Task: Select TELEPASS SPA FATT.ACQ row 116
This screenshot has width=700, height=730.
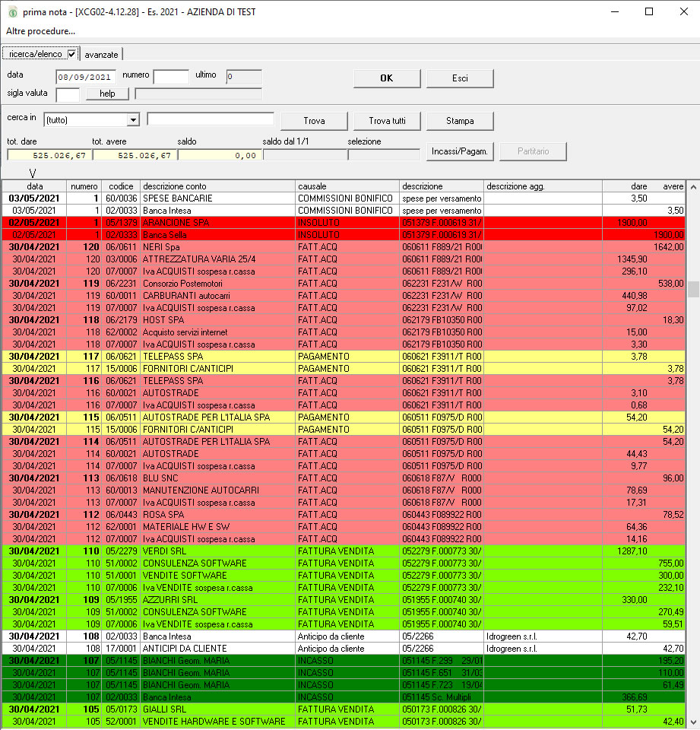Action: point(344,381)
